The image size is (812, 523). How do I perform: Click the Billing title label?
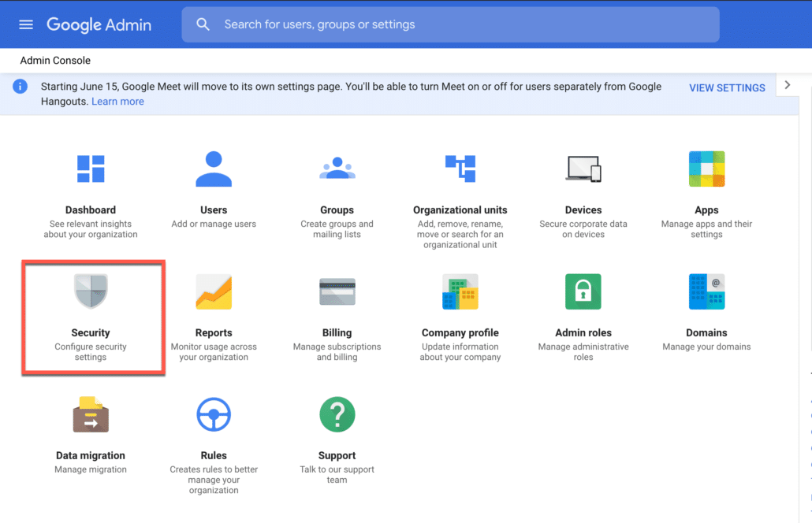[x=337, y=332]
